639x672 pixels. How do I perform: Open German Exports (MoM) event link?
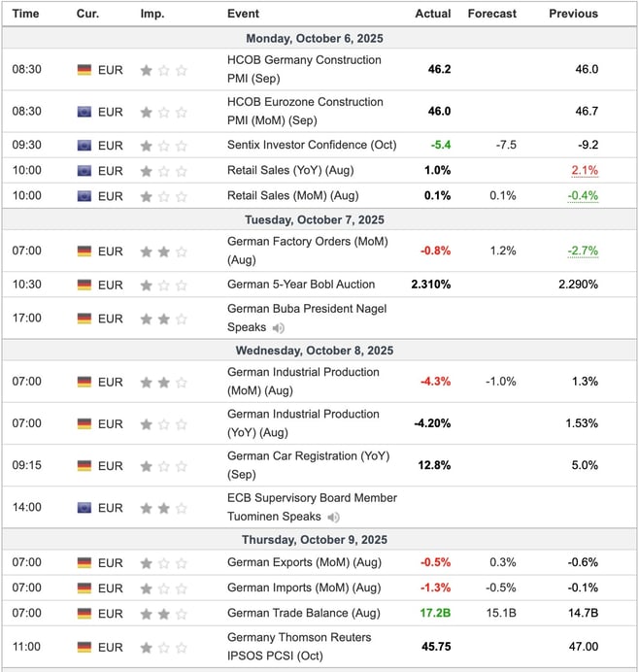(x=303, y=563)
